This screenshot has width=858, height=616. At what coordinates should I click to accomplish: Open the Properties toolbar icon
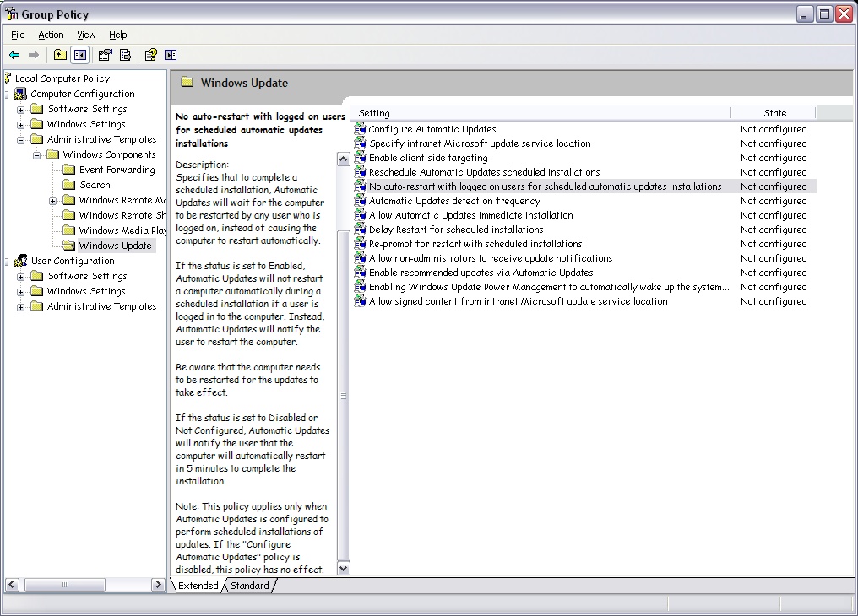point(105,55)
